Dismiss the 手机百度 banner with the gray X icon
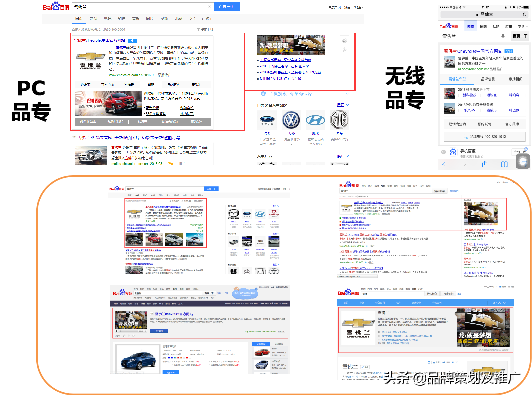The height and width of the screenshot is (396, 532). pyautogui.click(x=443, y=152)
